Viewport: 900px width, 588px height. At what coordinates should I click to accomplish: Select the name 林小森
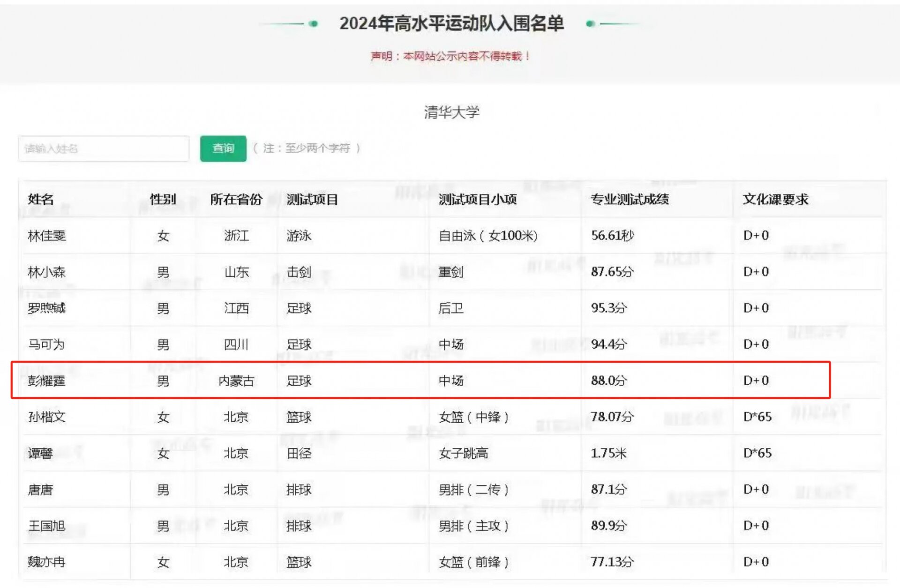[47, 272]
